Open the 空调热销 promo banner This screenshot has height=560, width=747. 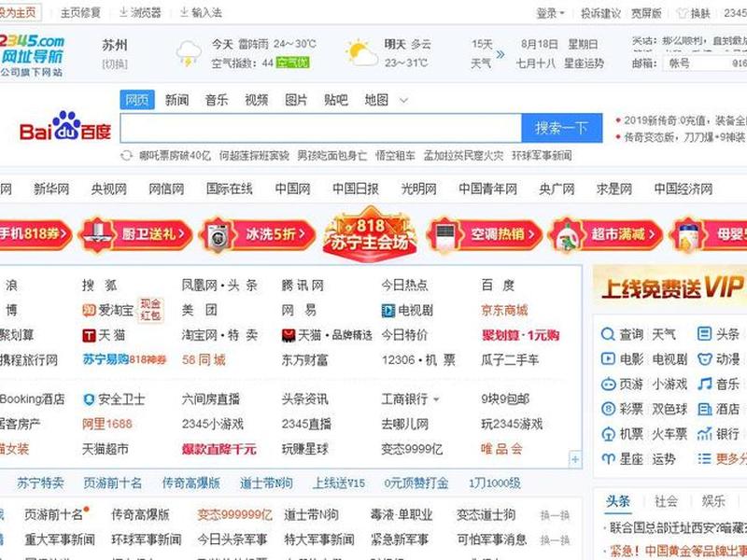[x=484, y=234]
